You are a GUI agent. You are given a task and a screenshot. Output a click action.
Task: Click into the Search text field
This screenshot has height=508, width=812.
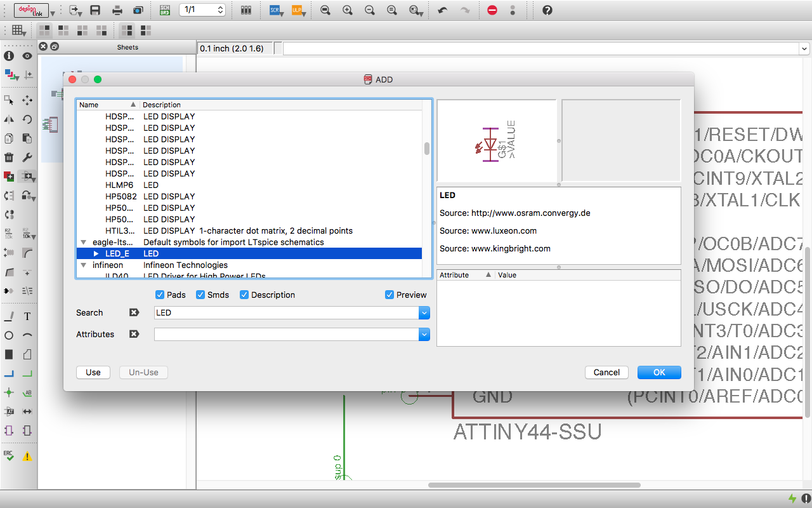coord(287,312)
